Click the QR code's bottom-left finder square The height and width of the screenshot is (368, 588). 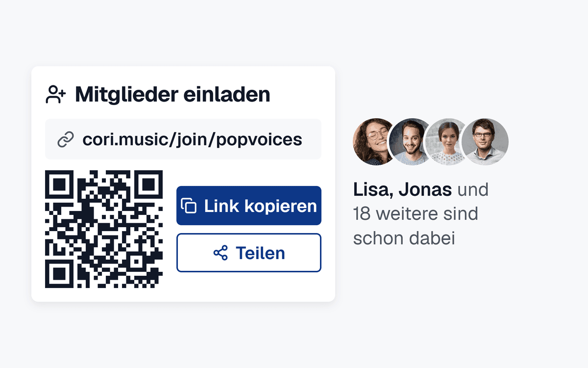59,274
